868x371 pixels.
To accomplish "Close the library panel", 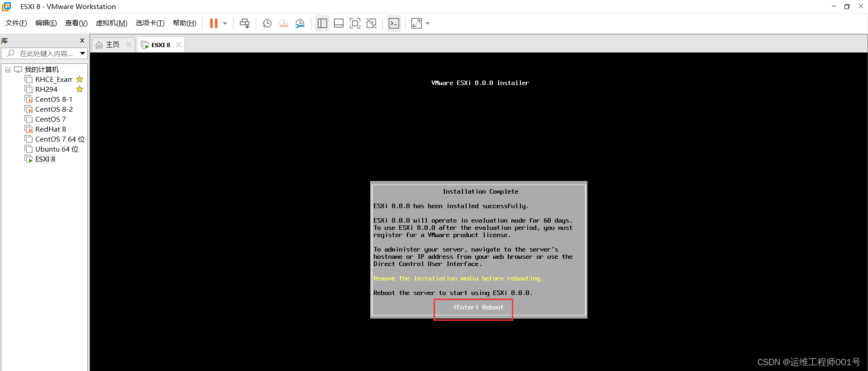I will pos(82,41).
